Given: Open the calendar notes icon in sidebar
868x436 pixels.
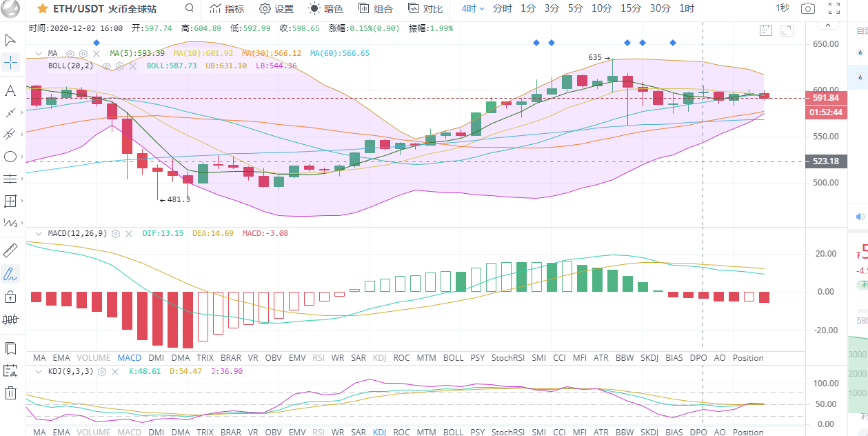Looking at the screenshot, I should tap(10, 370).
